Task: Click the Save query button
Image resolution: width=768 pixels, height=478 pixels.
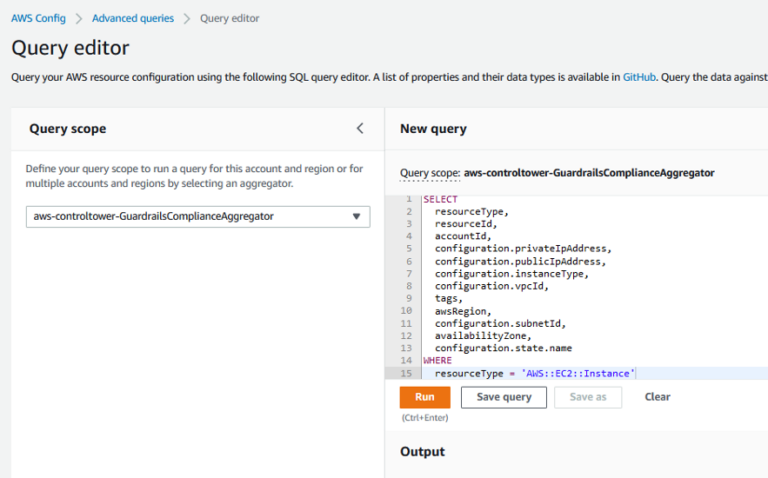Action: coord(504,397)
